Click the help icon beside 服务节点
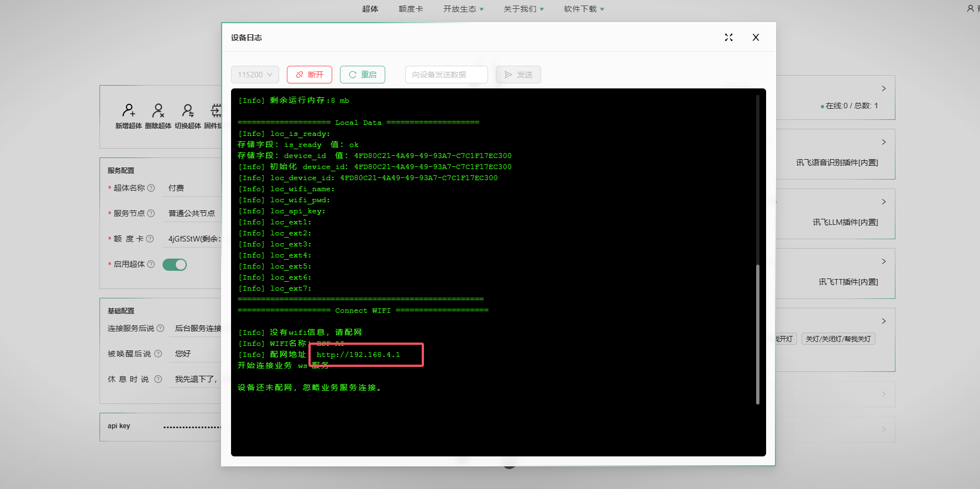This screenshot has height=489, width=980. [x=151, y=213]
